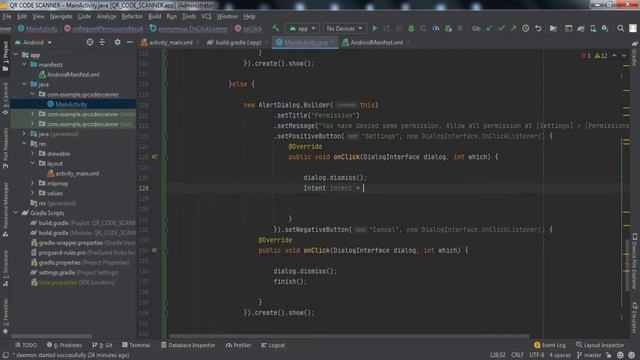Click onClick override gutter icon near line 125
Screen dimensions: 640x360
154,157
